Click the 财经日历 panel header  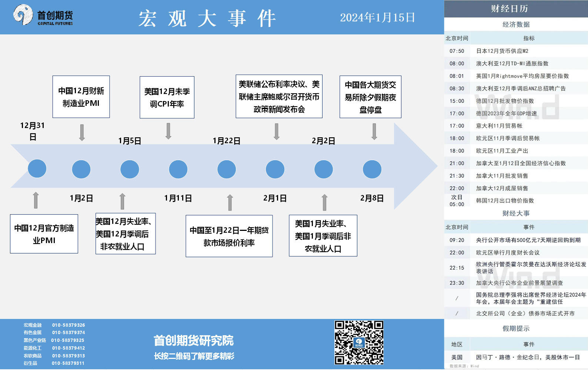tap(516, 9)
